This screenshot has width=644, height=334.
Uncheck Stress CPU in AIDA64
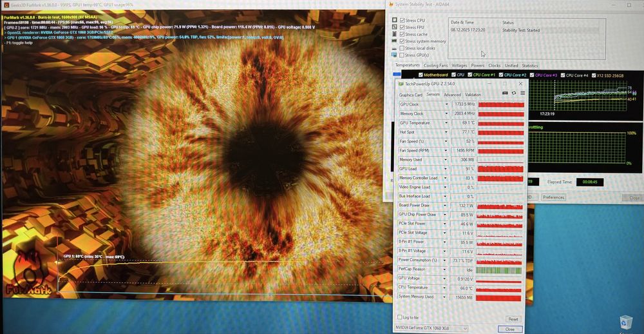(x=402, y=20)
